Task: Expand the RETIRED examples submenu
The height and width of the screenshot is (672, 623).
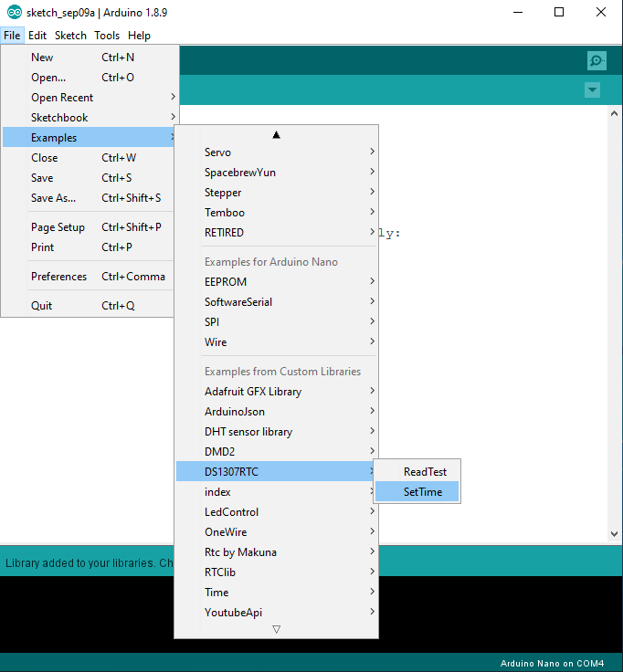Action: point(276,233)
